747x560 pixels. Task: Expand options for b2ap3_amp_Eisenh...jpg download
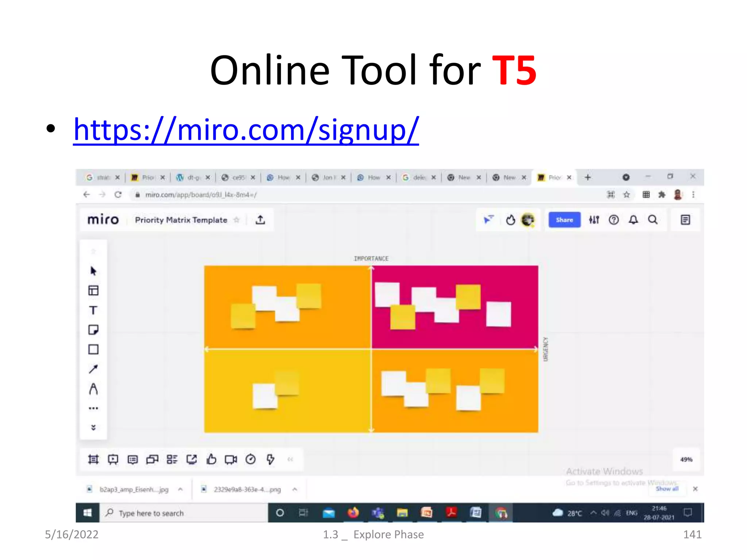pos(180,489)
